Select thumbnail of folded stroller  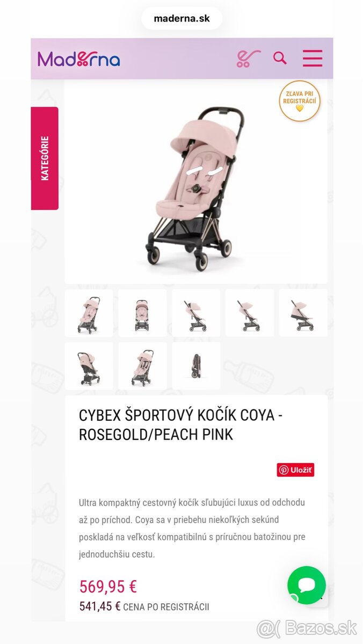[196, 366]
